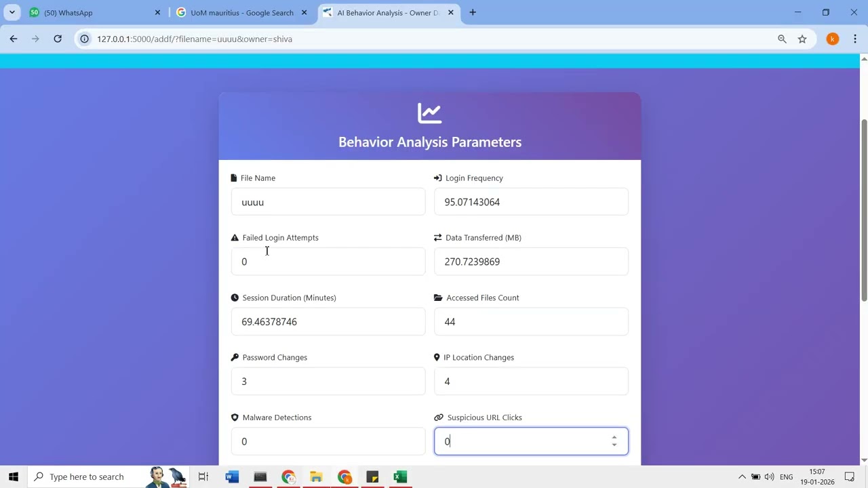Open the notification center icon
This screenshot has height=488, width=868.
click(x=850, y=477)
